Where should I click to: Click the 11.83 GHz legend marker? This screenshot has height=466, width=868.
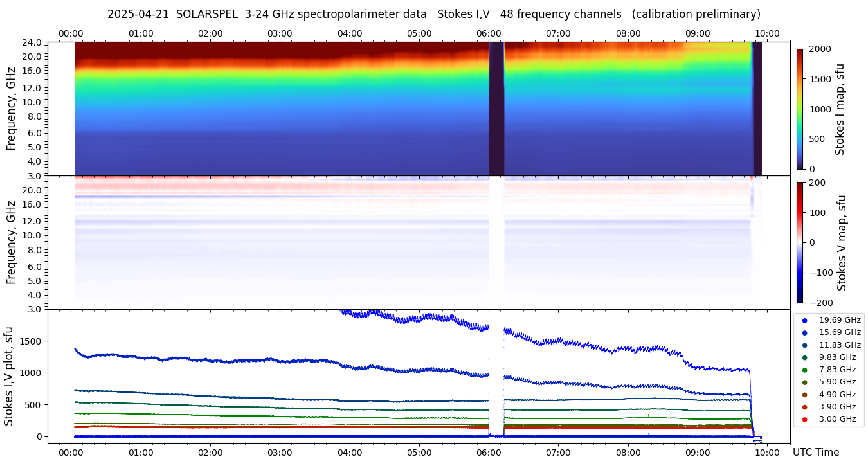804,345
